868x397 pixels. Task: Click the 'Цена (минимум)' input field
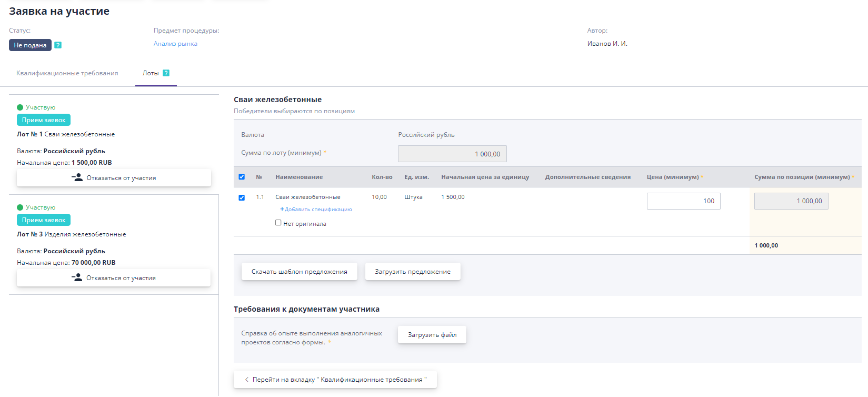click(x=683, y=201)
